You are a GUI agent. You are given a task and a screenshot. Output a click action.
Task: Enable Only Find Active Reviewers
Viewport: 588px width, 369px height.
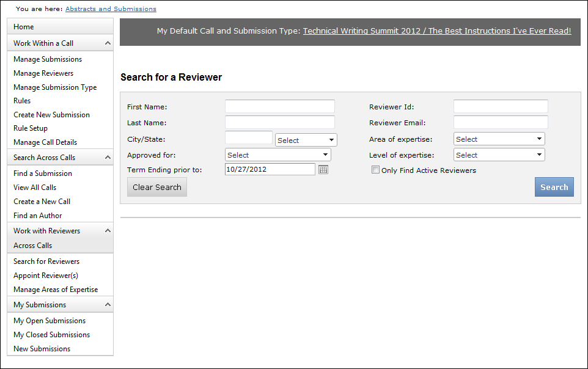(376, 170)
